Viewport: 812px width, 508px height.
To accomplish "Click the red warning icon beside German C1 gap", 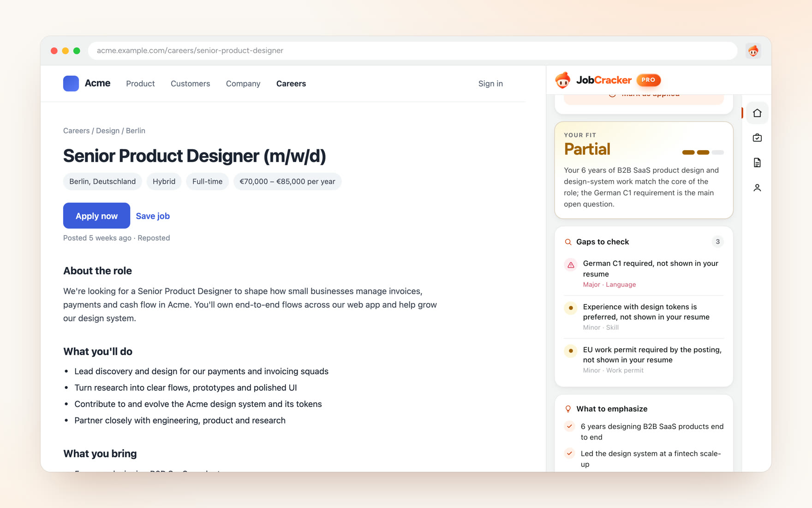I will (571, 265).
